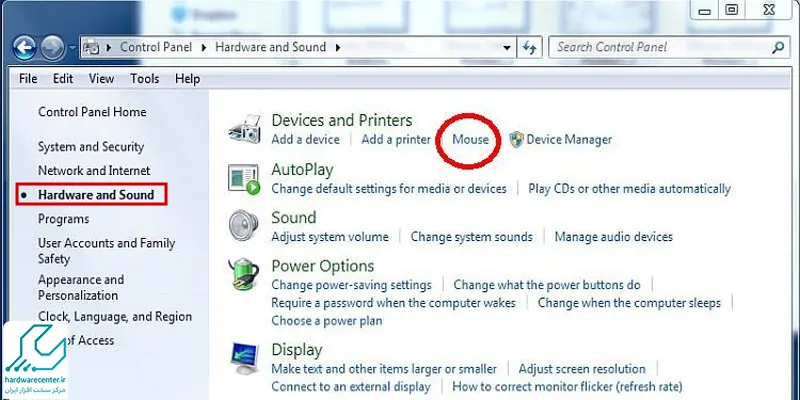The image size is (800, 400).
Task: Open the Tools menu
Action: click(x=144, y=79)
